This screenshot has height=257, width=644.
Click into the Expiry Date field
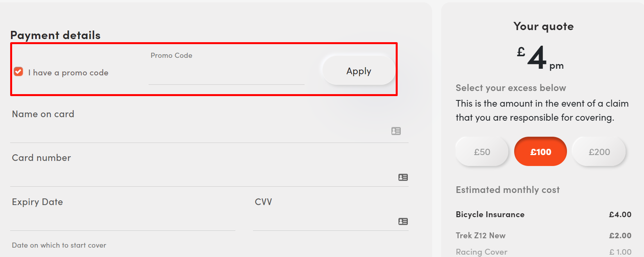coord(122,220)
